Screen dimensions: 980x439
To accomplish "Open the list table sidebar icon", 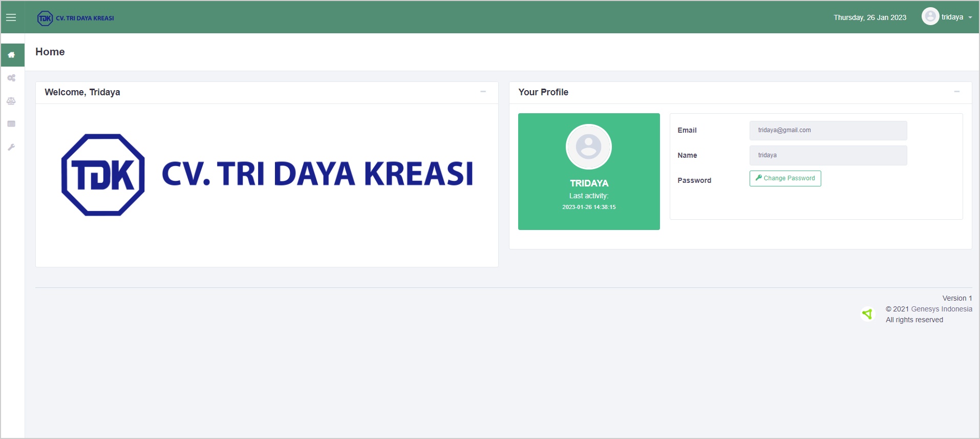I will (11, 124).
